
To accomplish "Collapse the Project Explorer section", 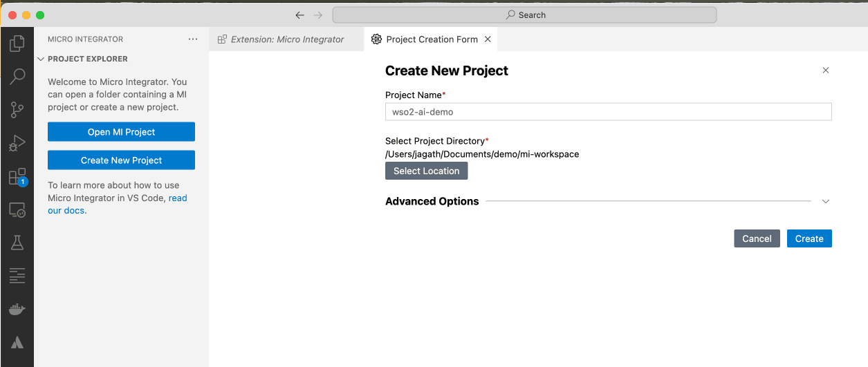I will point(41,59).
